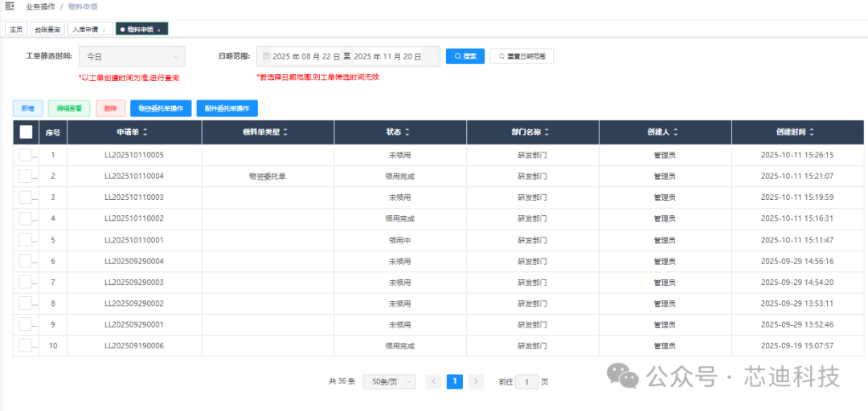The image size is (868, 411).
Task: Check the row for LL202509290004
Action: tap(26, 261)
